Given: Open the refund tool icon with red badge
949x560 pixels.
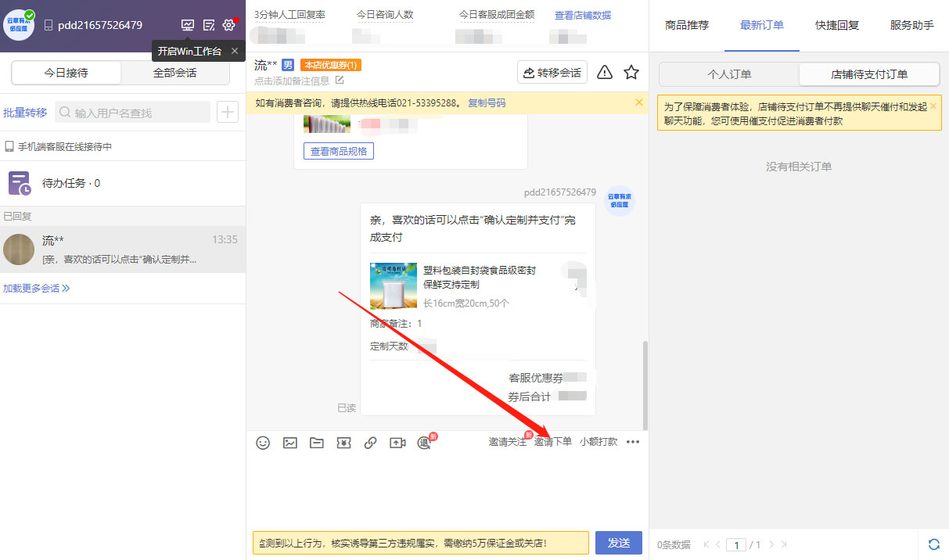Looking at the screenshot, I should 424,442.
